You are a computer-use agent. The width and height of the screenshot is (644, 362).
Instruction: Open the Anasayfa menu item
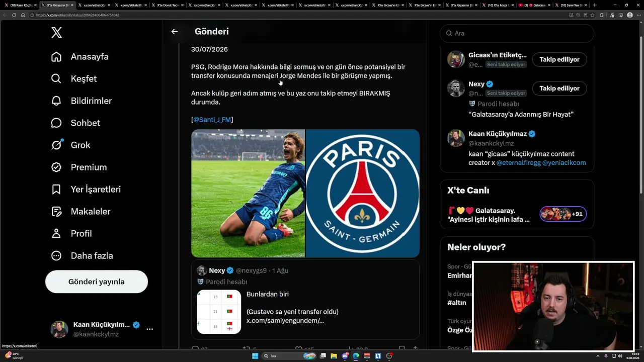(80, 57)
